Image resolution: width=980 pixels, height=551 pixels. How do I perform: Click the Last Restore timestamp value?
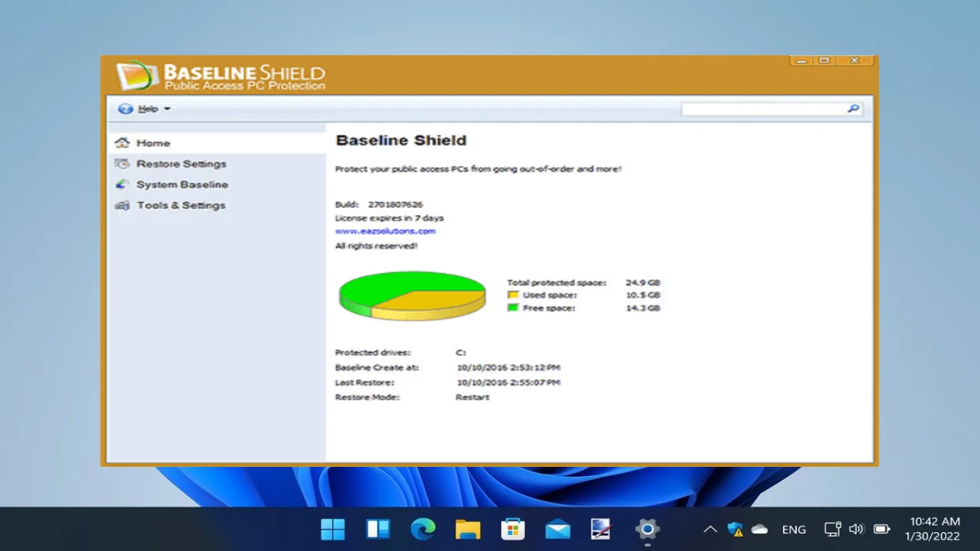tap(508, 382)
